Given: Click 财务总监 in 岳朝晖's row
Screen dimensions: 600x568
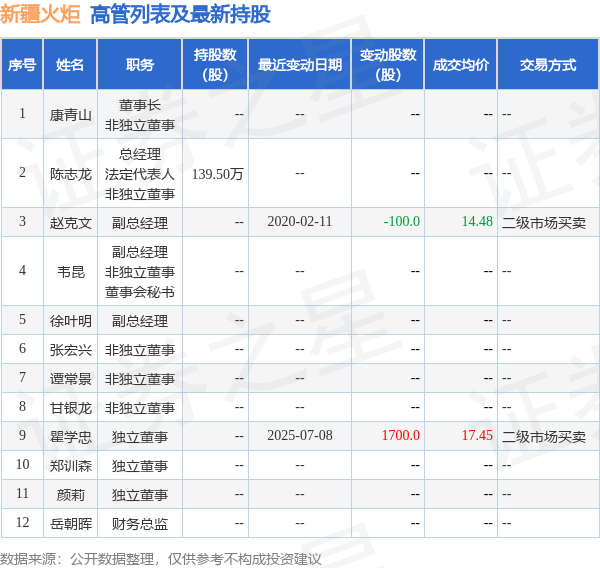Looking at the screenshot, I should tap(140, 524).
